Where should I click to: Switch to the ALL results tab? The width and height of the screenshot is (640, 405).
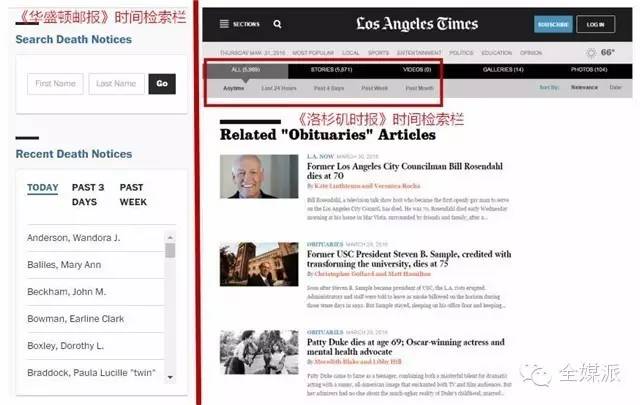pyautogui.click(x=246, y=70)
